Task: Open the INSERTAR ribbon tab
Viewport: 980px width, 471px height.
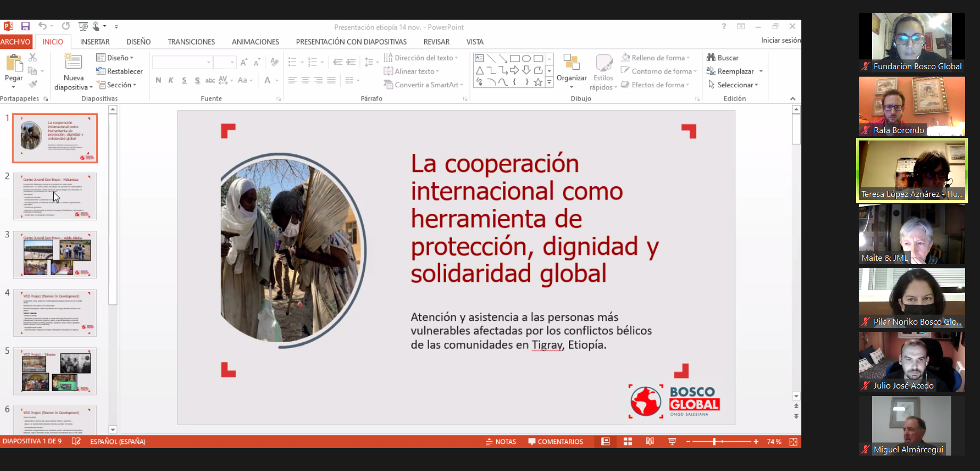Action: click(95, 42)
